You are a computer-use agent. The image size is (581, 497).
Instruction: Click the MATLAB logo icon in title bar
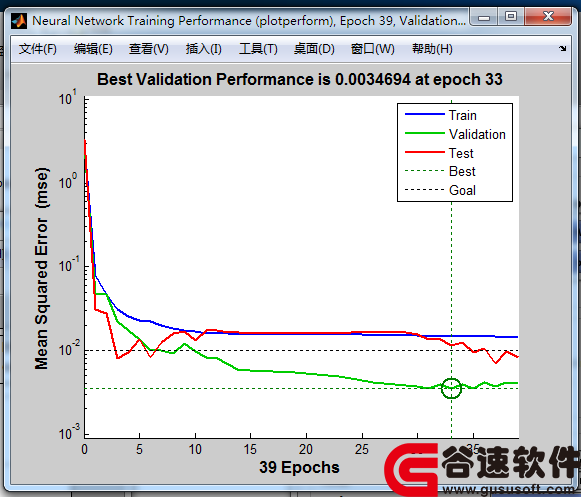[19, 21]
